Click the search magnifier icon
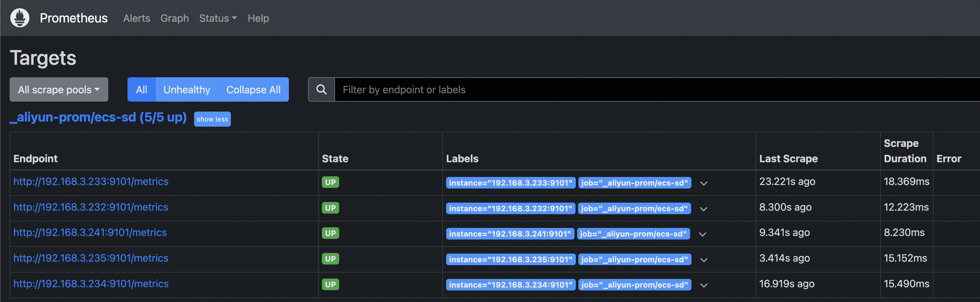Image resolution: width=980 pixels, height=302 pixels. [x=322, y=89]
